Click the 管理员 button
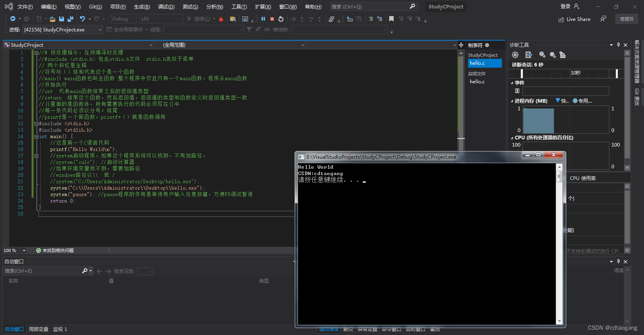This screenshot has height=335, width=644. (x=627, y=19)
